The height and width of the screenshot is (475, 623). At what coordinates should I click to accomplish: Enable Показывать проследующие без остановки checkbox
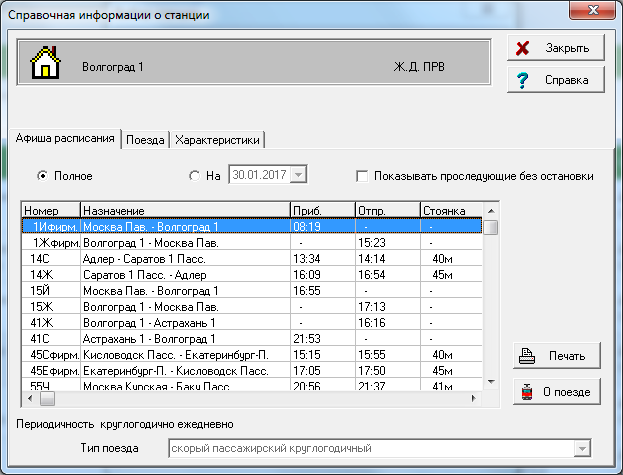(x=362, y=176)
